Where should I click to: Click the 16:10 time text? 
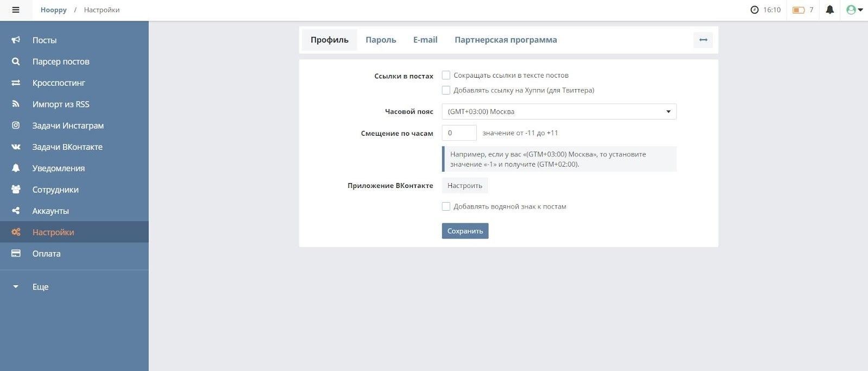click(772, 10)
